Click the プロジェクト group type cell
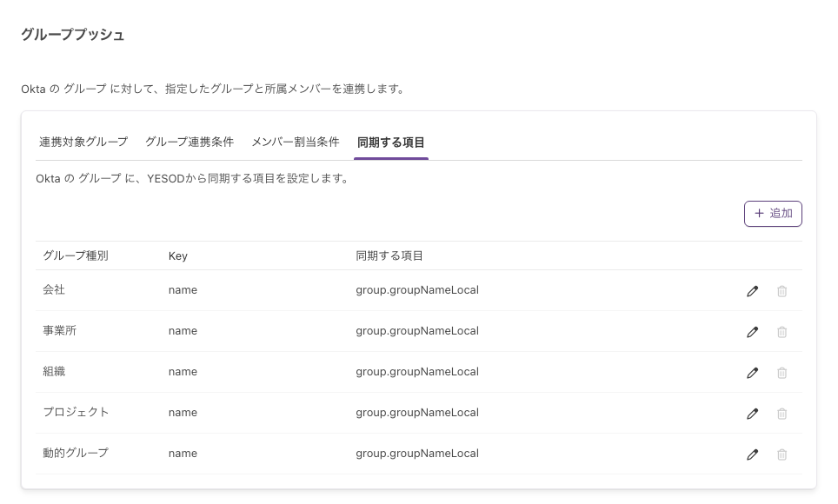Image resolution: width=838 pixels, height=504 pixels. (x=76, y=412)
